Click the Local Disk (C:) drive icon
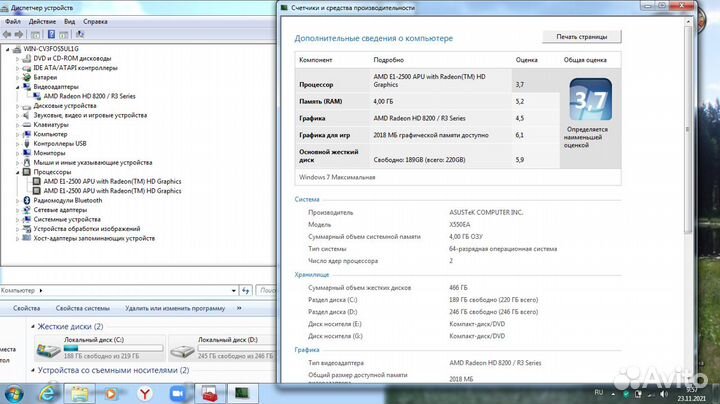This screenshot has height=404, width=720. click(x=48, y=350)
